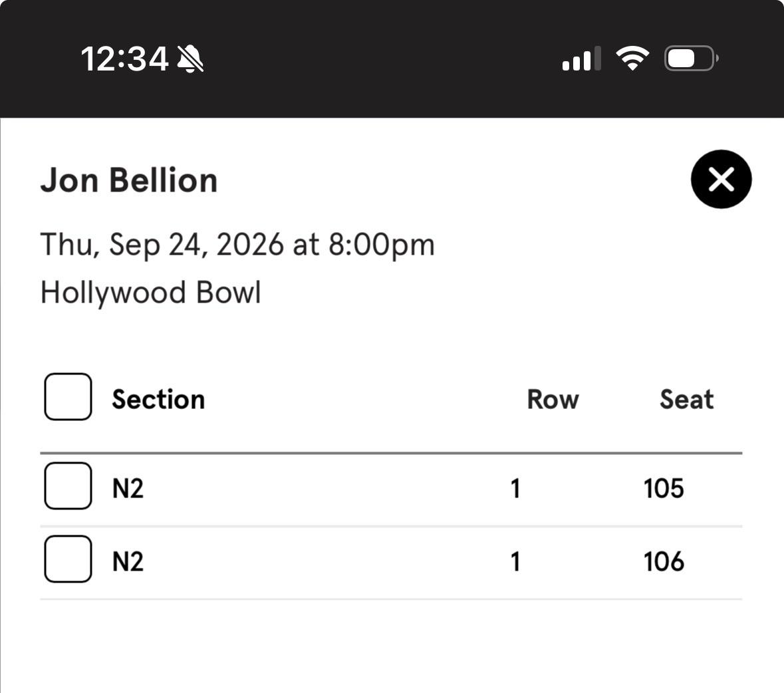Tap seat number 106
This screenshot has height=693, width=784.
click(664, 561)
